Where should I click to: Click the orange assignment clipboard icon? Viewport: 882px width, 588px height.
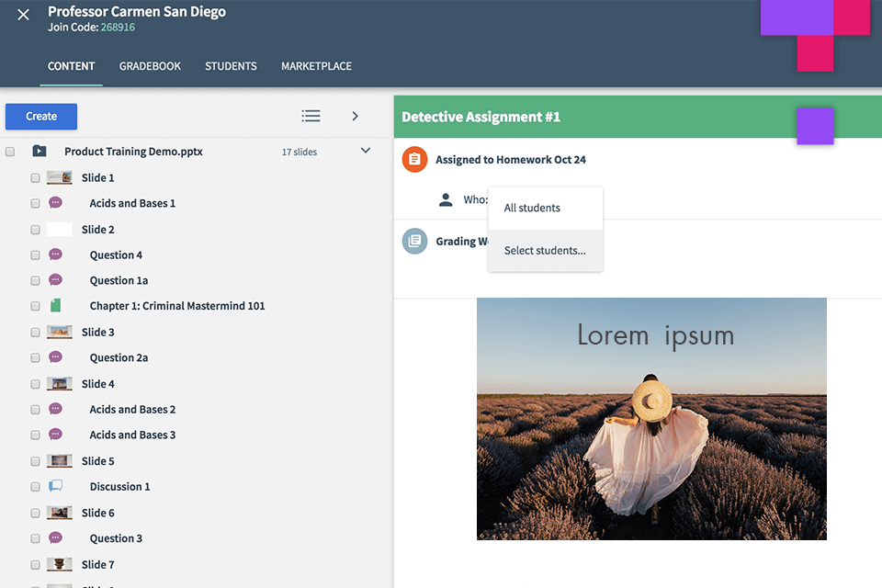[x=414, y=160]
